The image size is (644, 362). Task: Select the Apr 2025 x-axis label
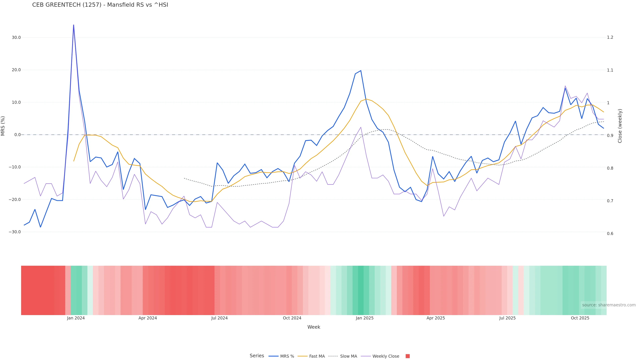coord(436,318)
